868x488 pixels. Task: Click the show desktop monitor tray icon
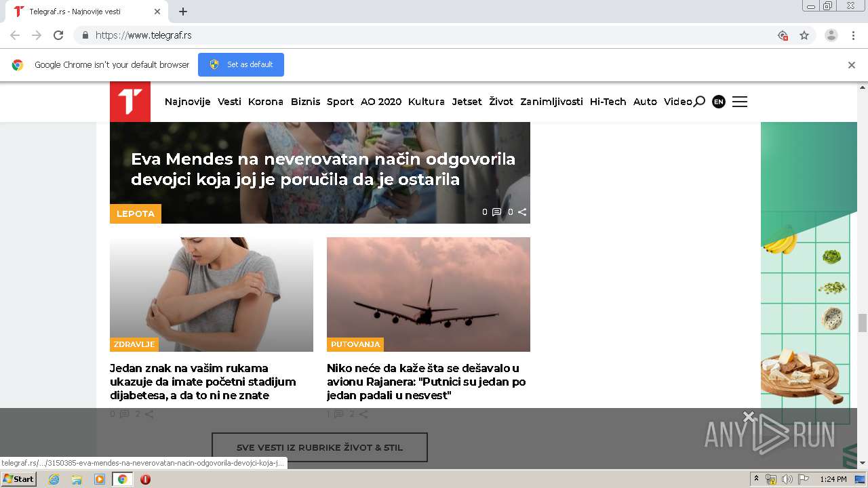[x=860, y=479]
